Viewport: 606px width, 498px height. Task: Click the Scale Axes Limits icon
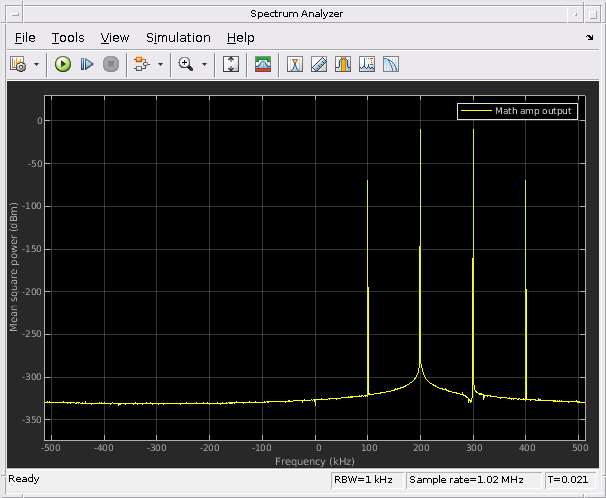point(231,64)
